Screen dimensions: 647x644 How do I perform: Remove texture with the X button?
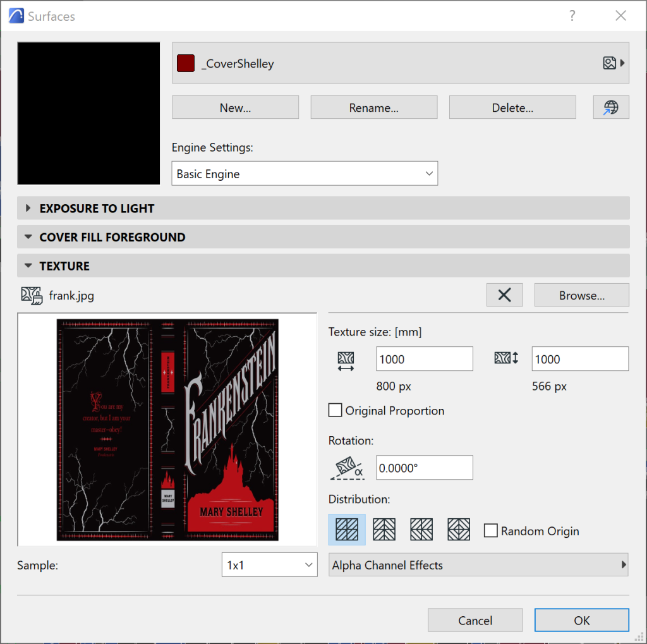504,295
